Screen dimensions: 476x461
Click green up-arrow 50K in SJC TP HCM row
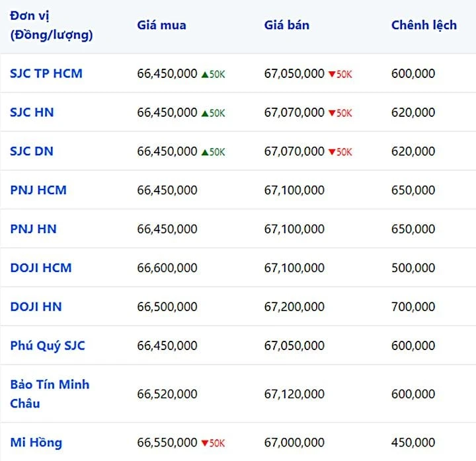point(213,74)
